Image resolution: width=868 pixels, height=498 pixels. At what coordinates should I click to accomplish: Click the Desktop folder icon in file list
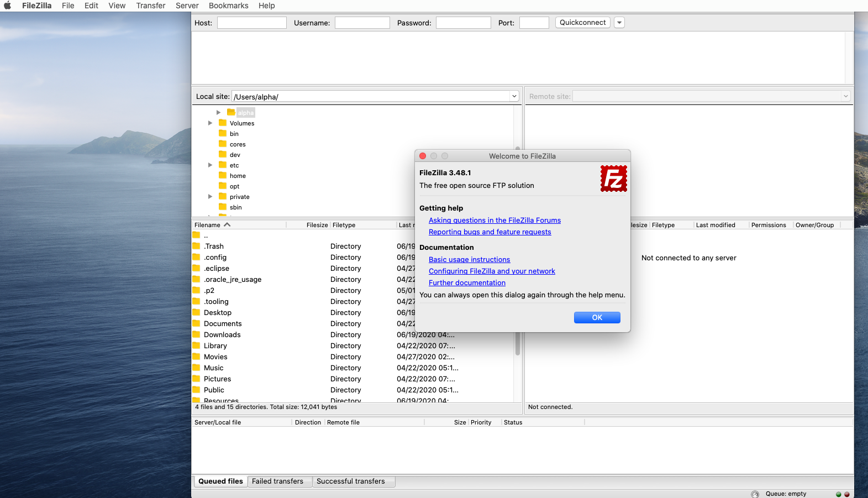coord(196,312)
